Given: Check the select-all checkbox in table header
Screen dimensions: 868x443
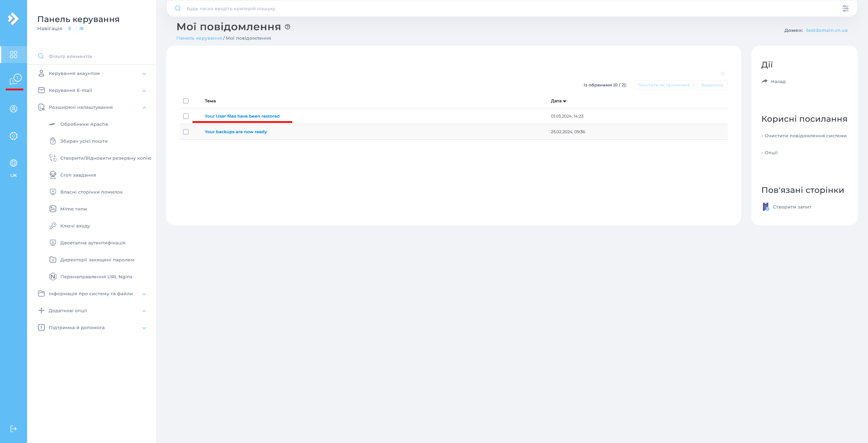Looking at the screenshot, I should (186, 101).
